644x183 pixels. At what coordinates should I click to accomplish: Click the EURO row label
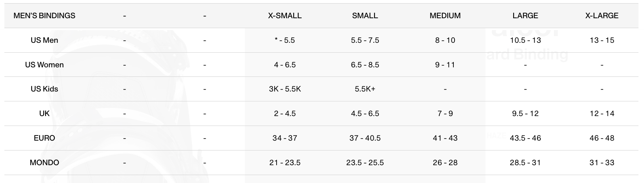44,138
